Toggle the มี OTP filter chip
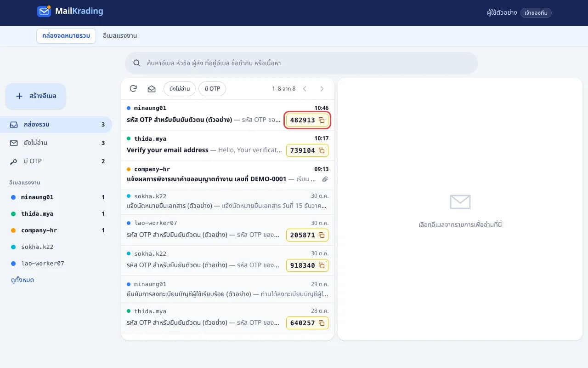 (x=212, y=89)
